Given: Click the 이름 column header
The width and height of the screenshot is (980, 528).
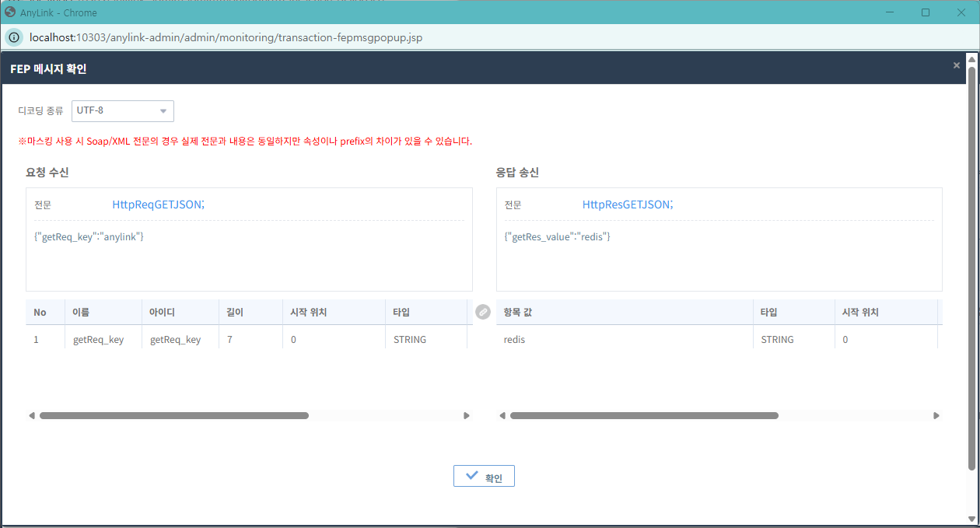Looking at the screenshot, I should [x=81, y=313].
